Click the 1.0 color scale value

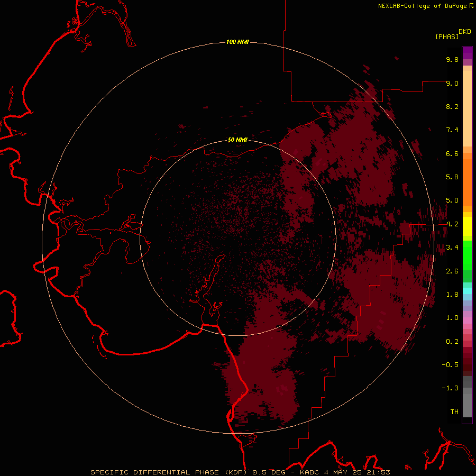[x=452, y=318]
